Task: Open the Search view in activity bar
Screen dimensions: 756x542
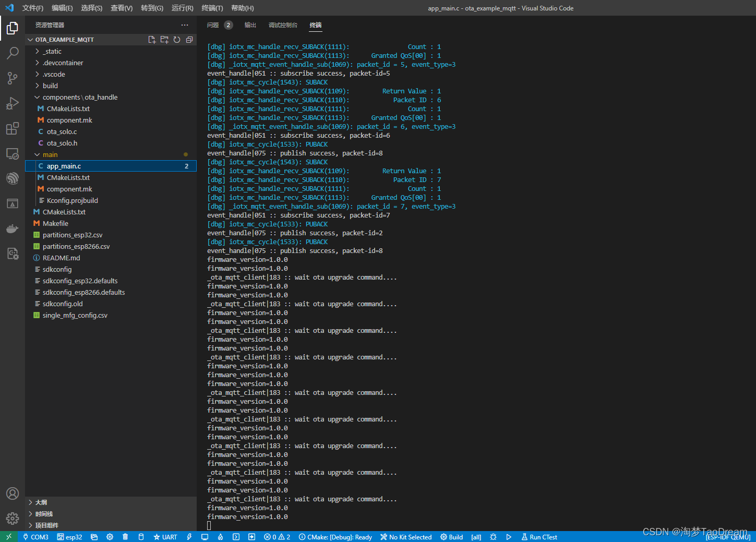Action: click(13, 53)
